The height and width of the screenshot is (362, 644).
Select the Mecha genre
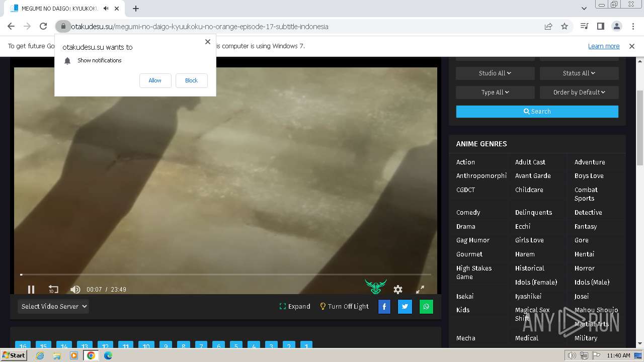[465, 338]
